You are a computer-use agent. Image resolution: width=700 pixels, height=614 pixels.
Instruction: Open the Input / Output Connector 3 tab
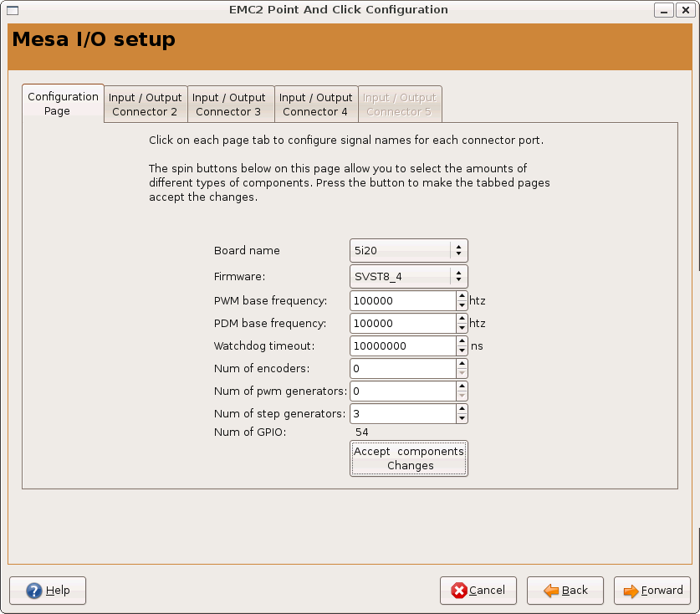point(229,105)
